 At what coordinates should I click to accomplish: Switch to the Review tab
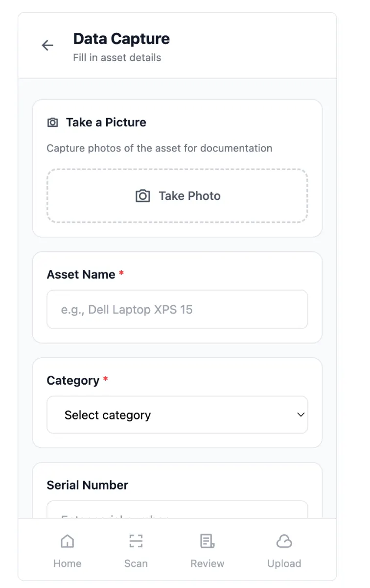tap(207, 550)
